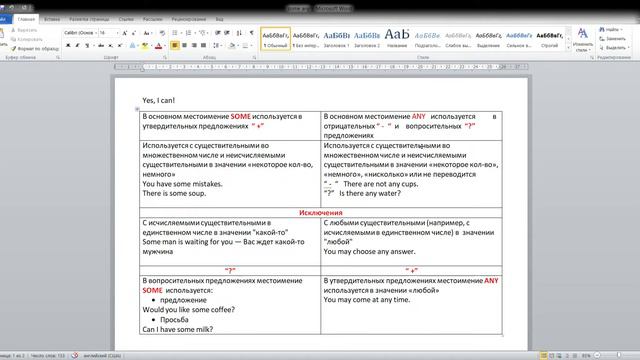Click the Strikethrough icon
This screenshot has width=640, height=360.
101,45
